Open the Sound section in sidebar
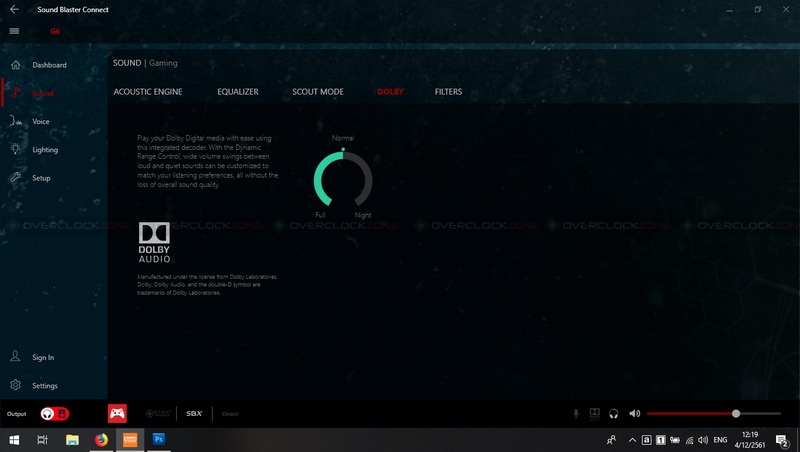The image size is (800, 452). tap(43, 93)
